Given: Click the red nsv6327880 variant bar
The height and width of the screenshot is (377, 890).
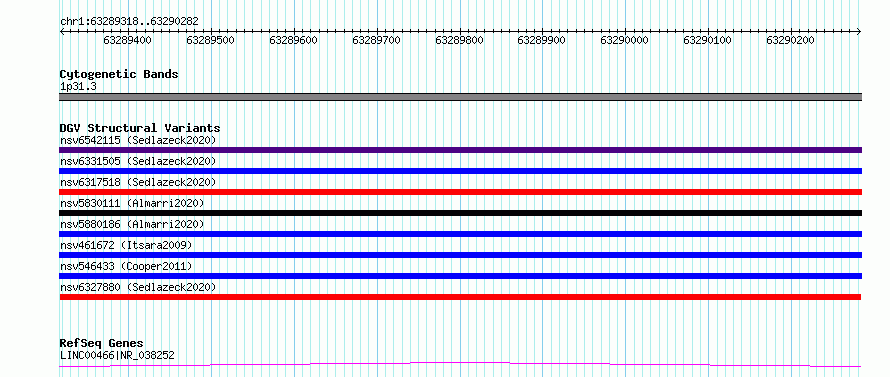Looking at the screenshot, I should [x=460, y=297].
